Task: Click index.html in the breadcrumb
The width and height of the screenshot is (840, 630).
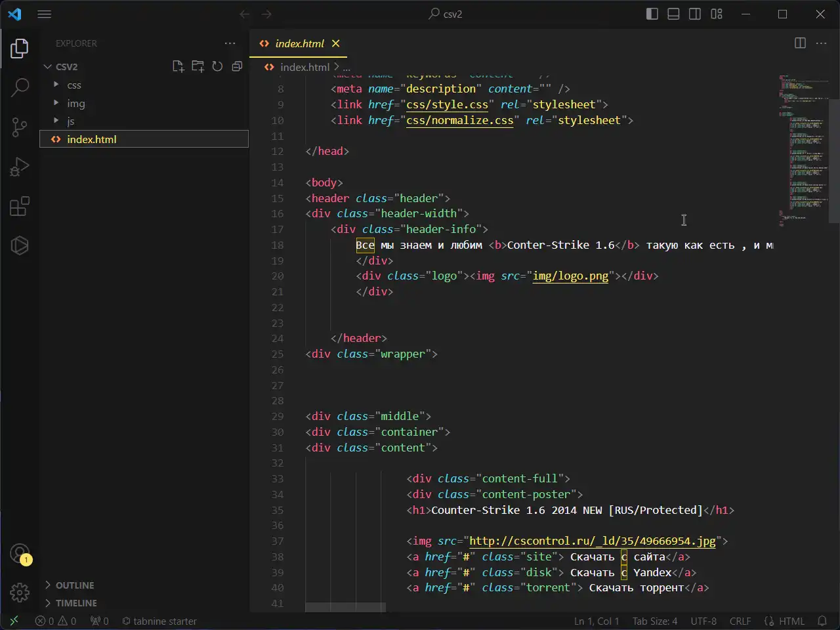Action: coord(304,67)
